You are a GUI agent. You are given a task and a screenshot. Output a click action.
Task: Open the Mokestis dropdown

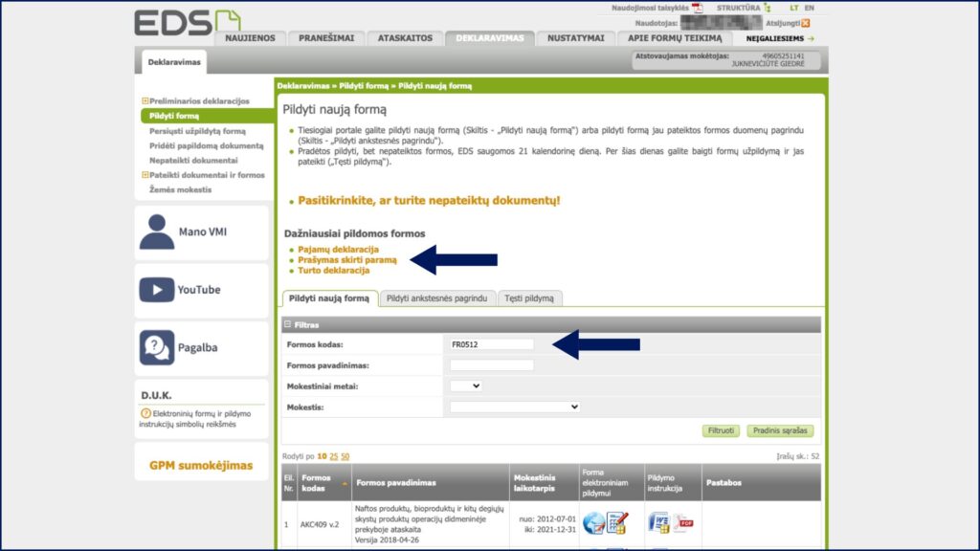(x=515, y=407)
